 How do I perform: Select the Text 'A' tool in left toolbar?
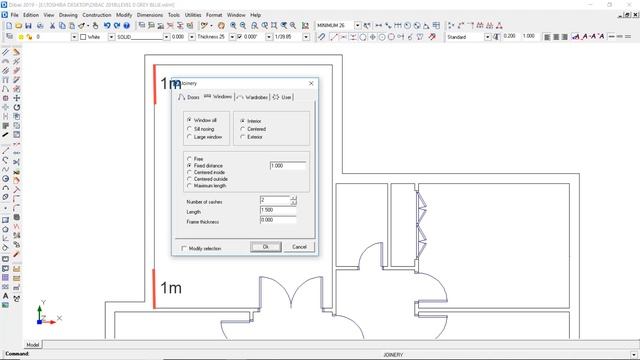point(5,296)
